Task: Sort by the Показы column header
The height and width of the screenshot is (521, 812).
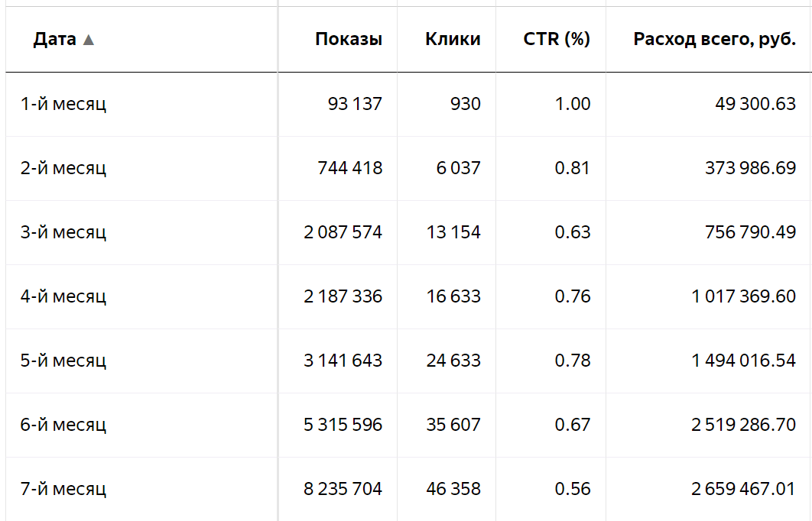Action: point(349,40)
